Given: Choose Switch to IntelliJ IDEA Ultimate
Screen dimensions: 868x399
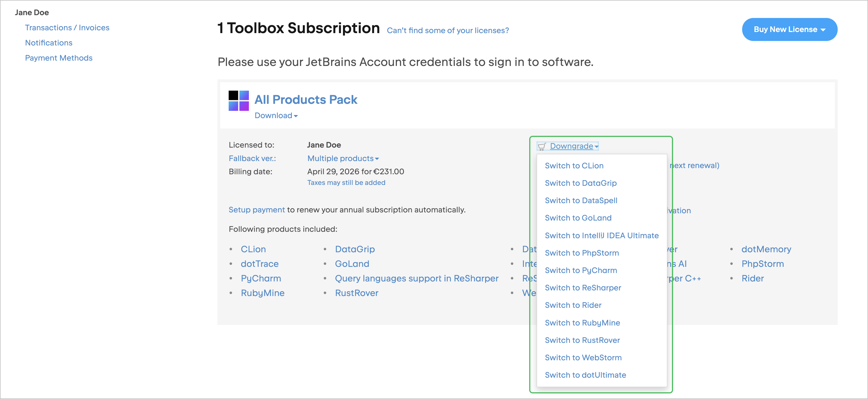Looking at the screenshot, I should [x=601, y=235].
